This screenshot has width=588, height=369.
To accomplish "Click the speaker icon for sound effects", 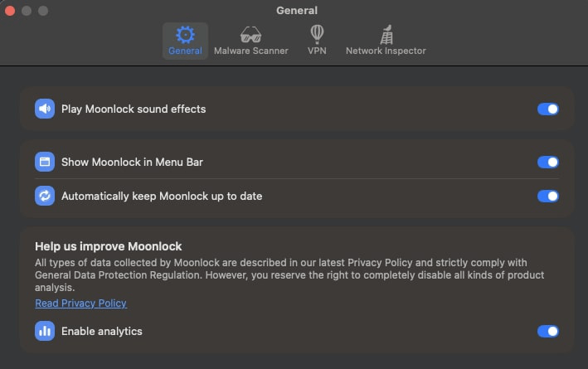I will click(45, 109).
